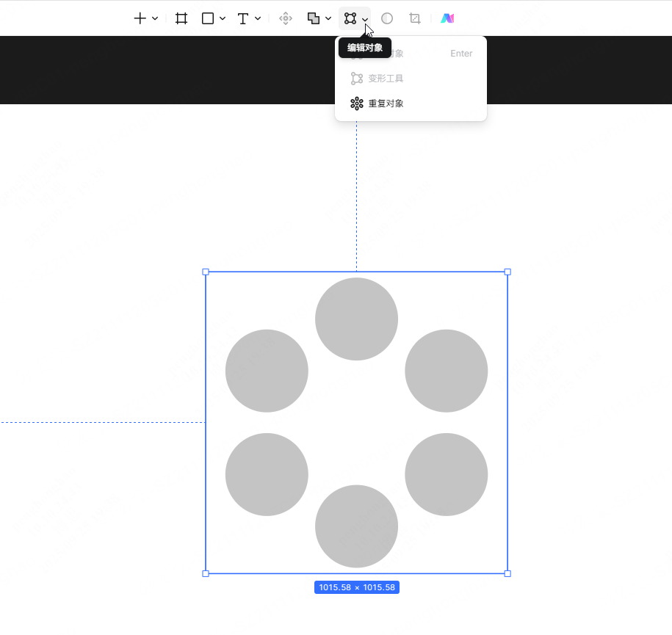
Task: Open the text tool dropdown chevron
Action: (258, 18)
